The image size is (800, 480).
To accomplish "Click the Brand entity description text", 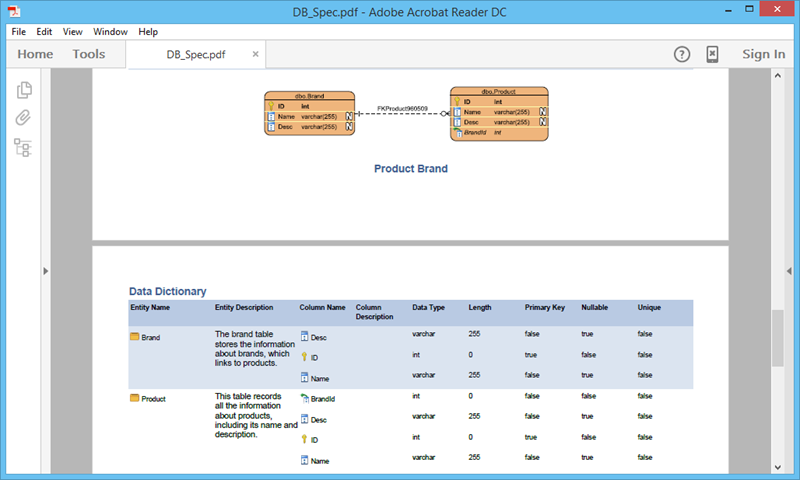I will pyautogui.click(x=255, y=348).
